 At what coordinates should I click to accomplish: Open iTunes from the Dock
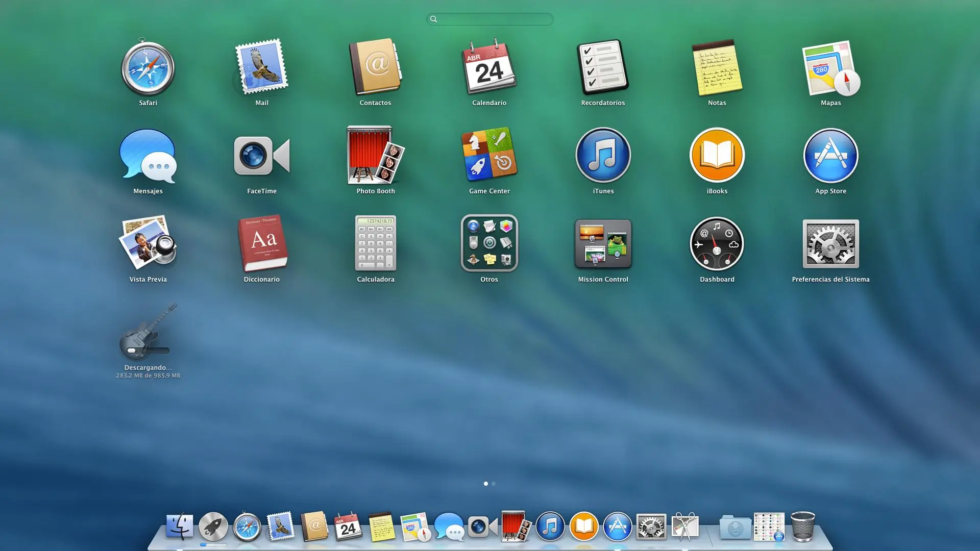click(x=550, y=526)
